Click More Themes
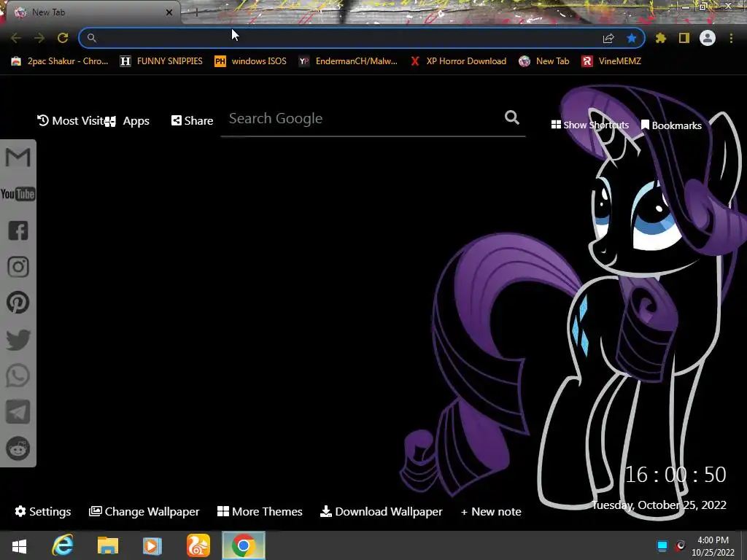The height and width of the screenshot is (560, 747). [260, 511]
